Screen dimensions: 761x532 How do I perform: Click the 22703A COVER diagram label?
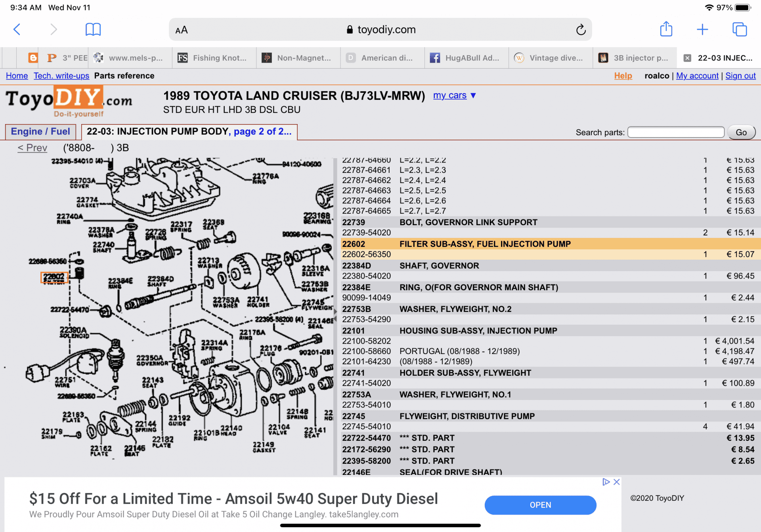click(82, 183)
